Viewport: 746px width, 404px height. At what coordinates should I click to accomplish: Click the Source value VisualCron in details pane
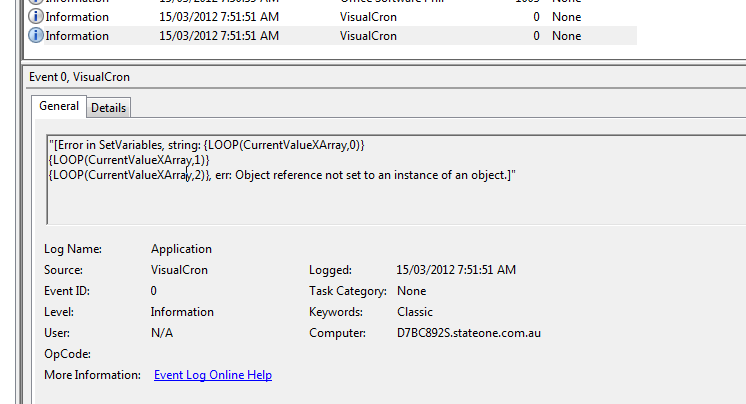(x=182, y=270)
